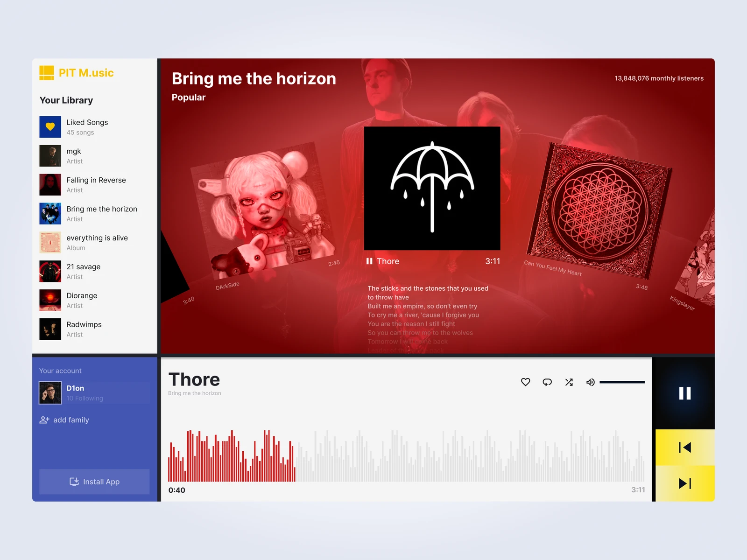Click the Diorange thumbnail image
This screenshot has width=747, height=560.
[50, 301]
